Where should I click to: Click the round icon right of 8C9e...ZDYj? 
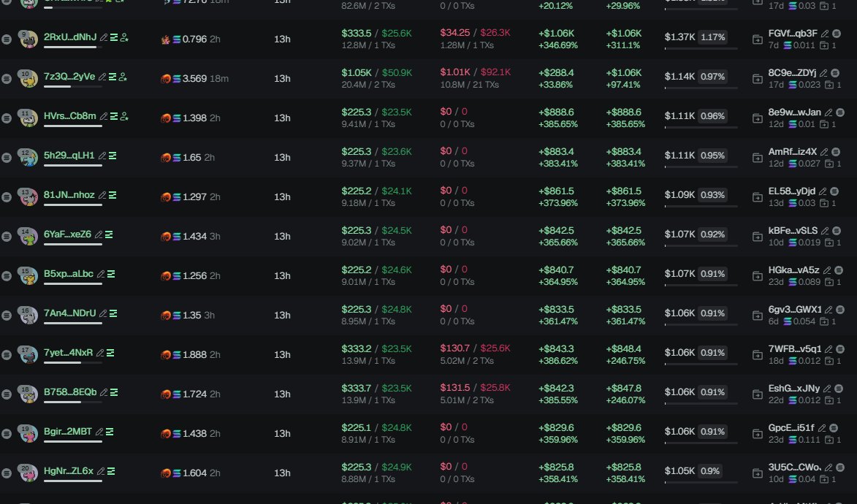click(835, 73)
